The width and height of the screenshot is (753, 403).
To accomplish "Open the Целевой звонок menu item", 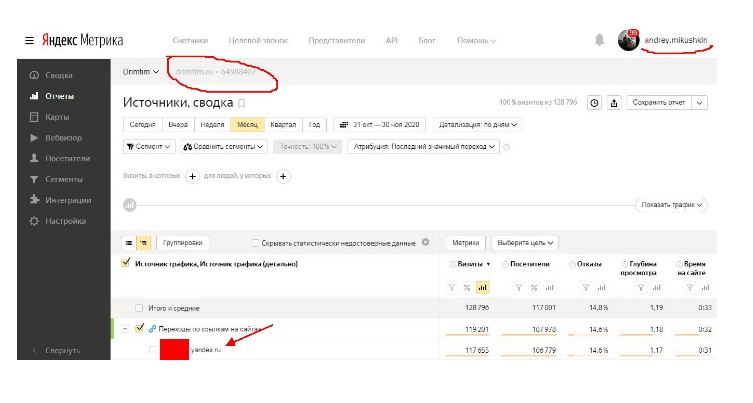I will point(258,41).
